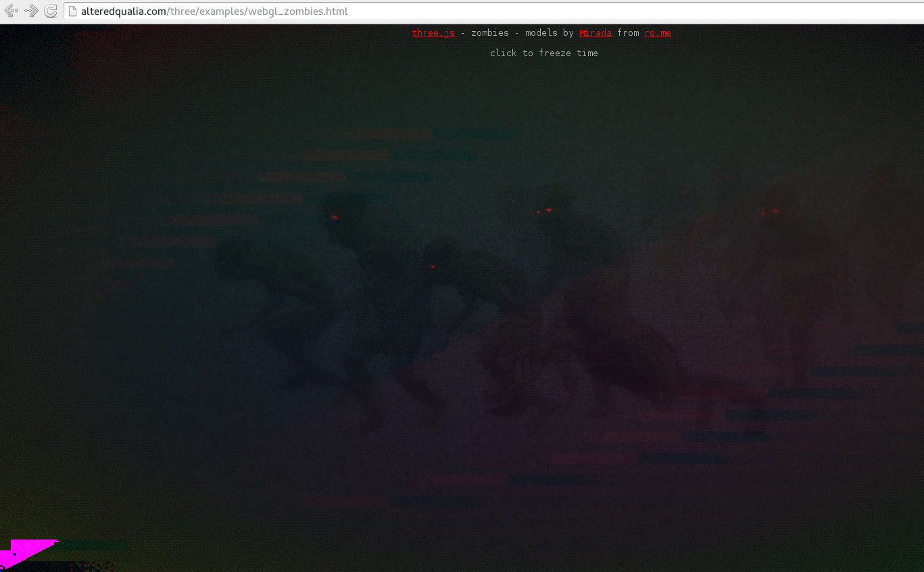
Task: Click the leftmost zombie's glowing red eyes
Action: pos(334,217)
